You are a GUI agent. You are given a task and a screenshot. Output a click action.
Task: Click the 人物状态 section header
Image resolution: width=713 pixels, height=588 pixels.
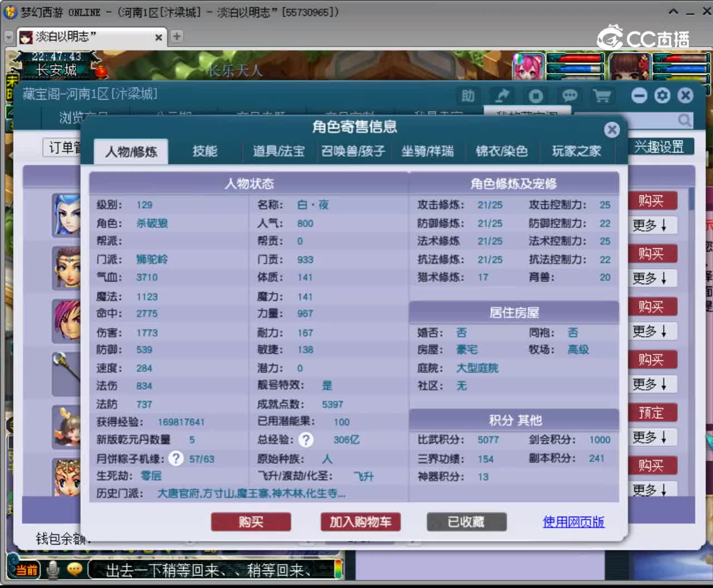tap(249, 184)
